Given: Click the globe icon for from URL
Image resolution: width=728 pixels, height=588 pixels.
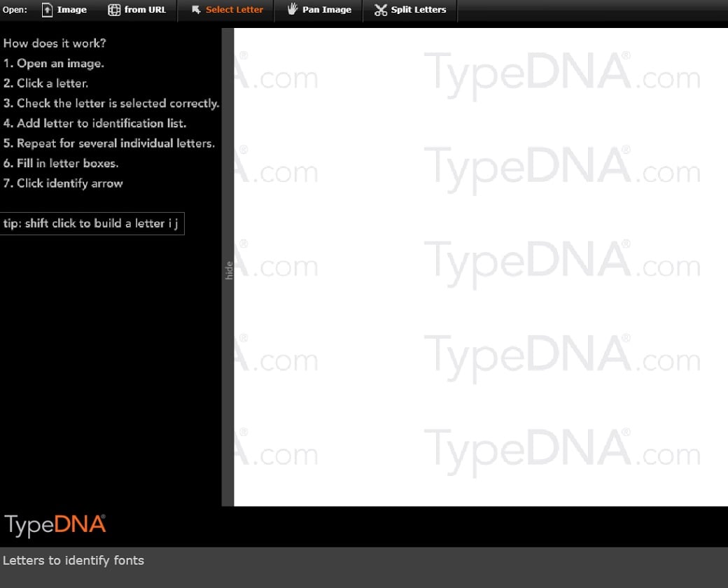Looking at the screenshot, I should tap(114, 10).
